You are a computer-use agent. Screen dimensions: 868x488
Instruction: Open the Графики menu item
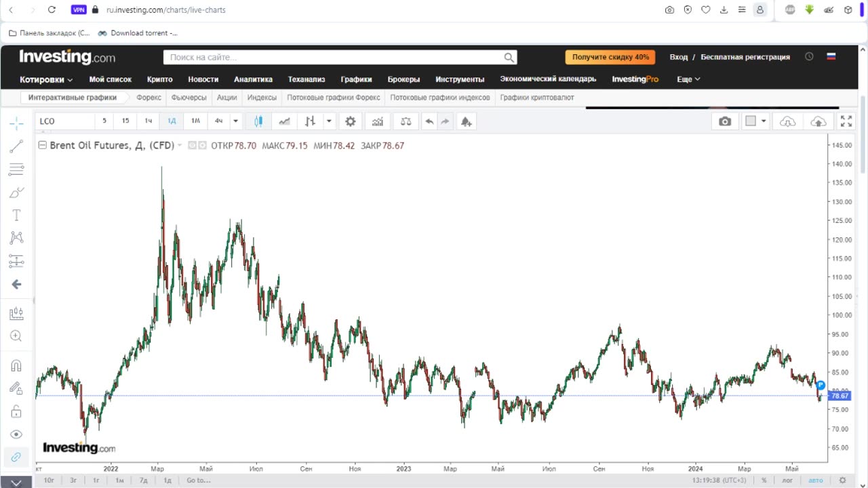356,79
